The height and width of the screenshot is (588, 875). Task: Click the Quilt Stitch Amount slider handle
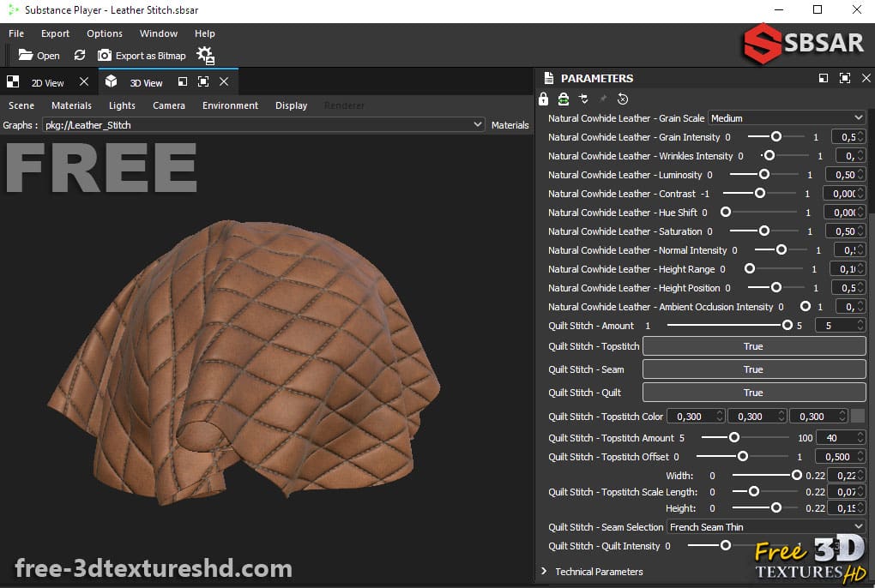[x=787, y=325]
